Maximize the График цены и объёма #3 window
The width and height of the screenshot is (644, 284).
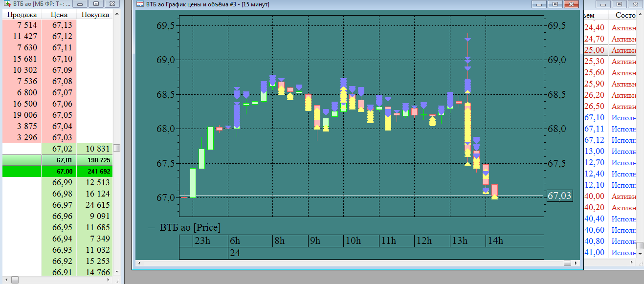[x=555, y=4]
